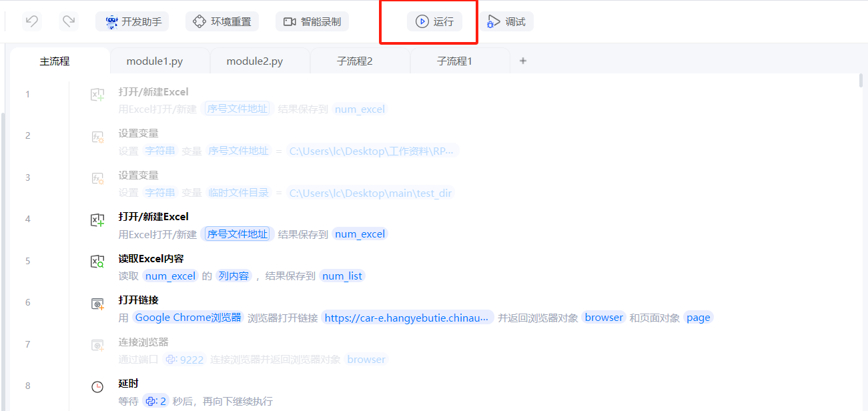
Task: Switch to the module1.py tab
Action: pos(155,61)
